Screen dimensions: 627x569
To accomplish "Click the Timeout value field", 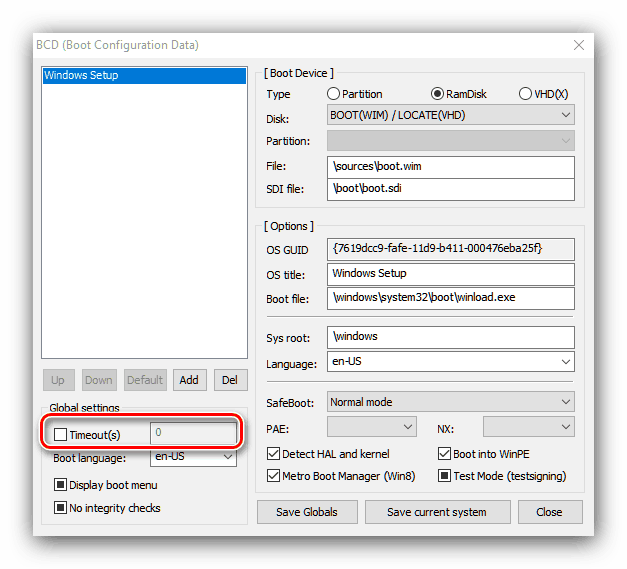I will [x=193, y=433].
